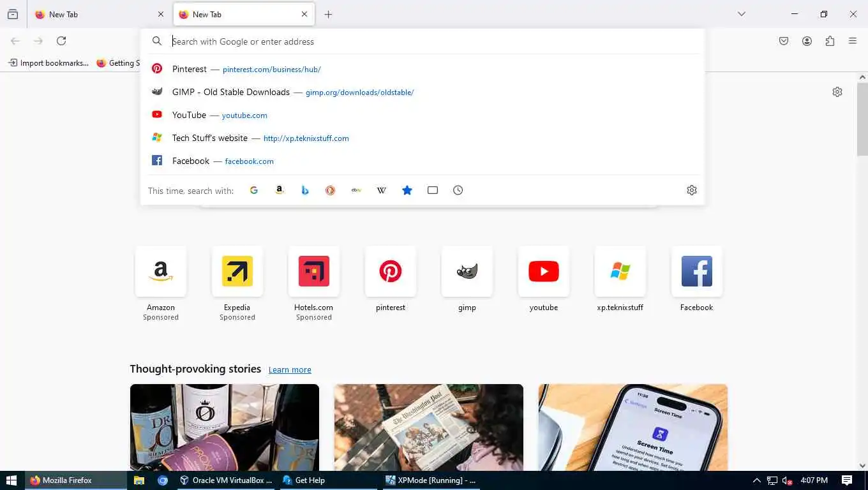This screenshot has height=490, width=868.
Task: Choose the Tech Stuff's website suggestion
Action: click(423, 138)
